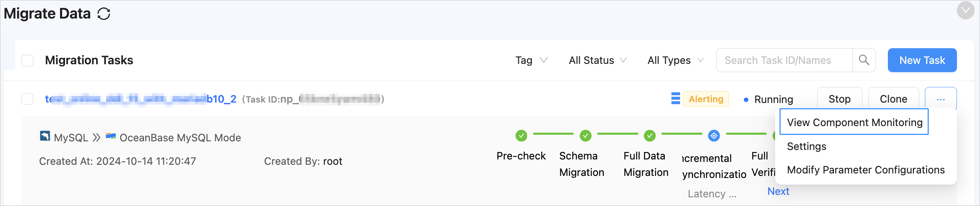
Task: Click the refresh icon beside Migrate Data
Action: [x=104, y=14]
